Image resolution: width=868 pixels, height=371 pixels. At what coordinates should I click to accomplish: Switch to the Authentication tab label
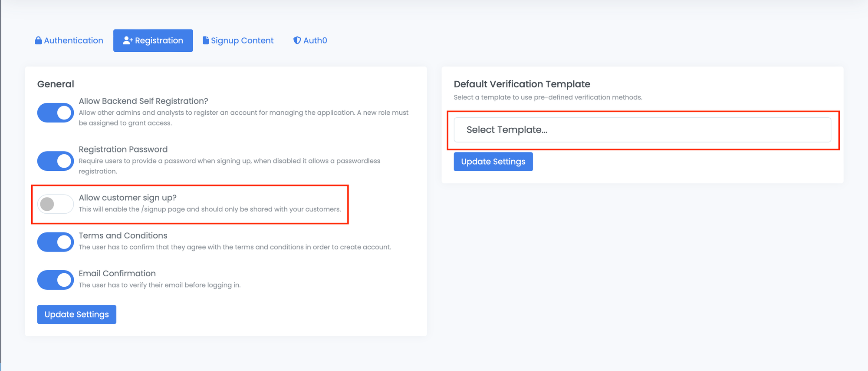[73, 40]
